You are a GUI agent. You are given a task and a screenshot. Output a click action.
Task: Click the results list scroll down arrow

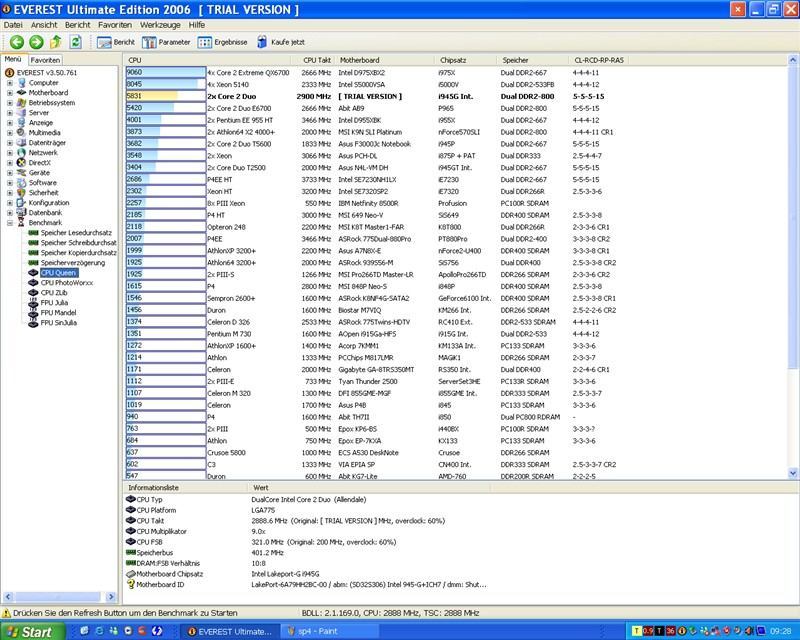click(793, 473)
